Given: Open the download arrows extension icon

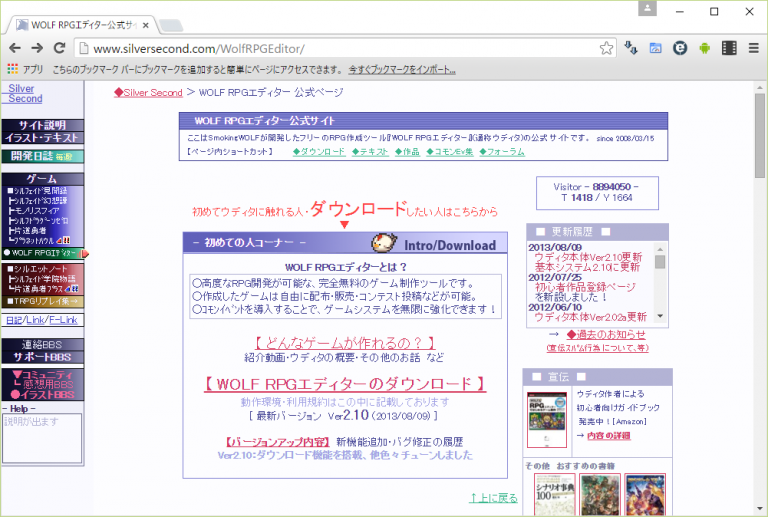Looking at the screenshot, I should tap(631, 48).
